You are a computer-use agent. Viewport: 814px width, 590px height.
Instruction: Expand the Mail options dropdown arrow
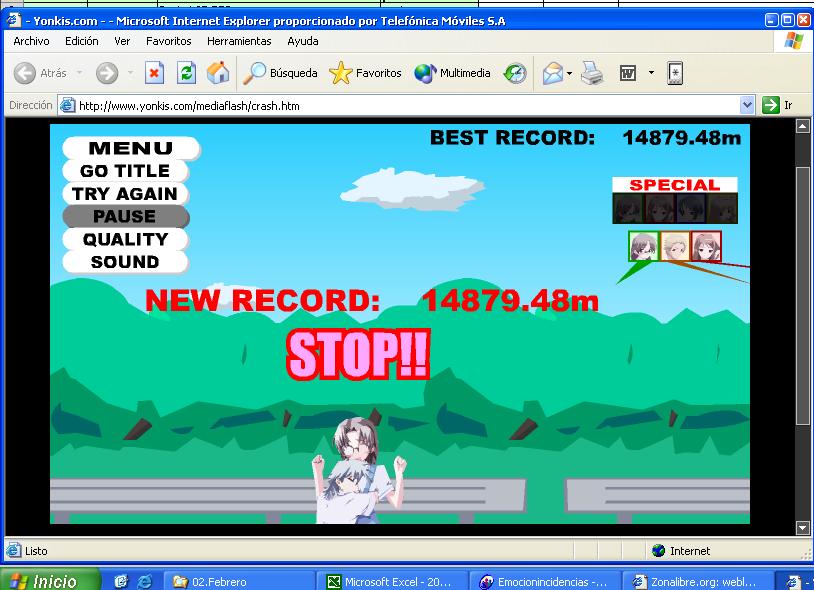pos(569,73)
